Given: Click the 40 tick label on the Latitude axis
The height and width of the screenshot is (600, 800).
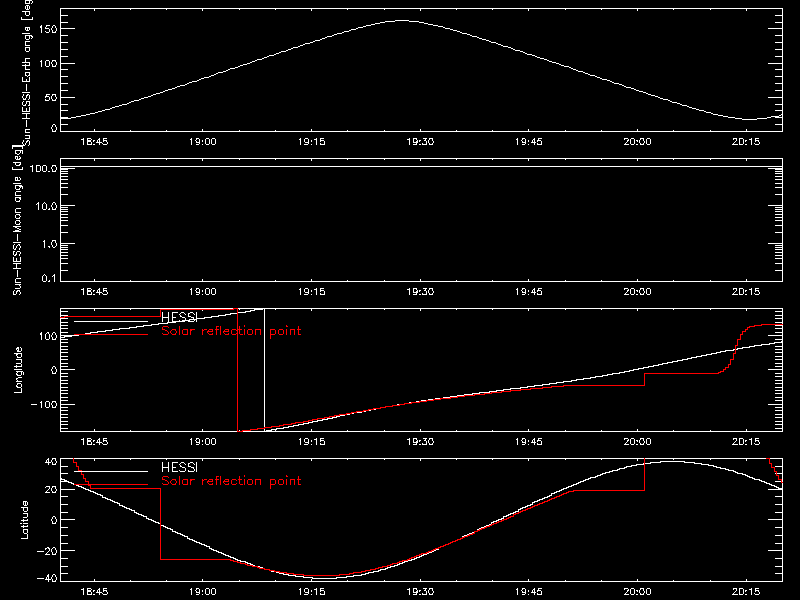Looking at the screenshot, I should point(51,461).
